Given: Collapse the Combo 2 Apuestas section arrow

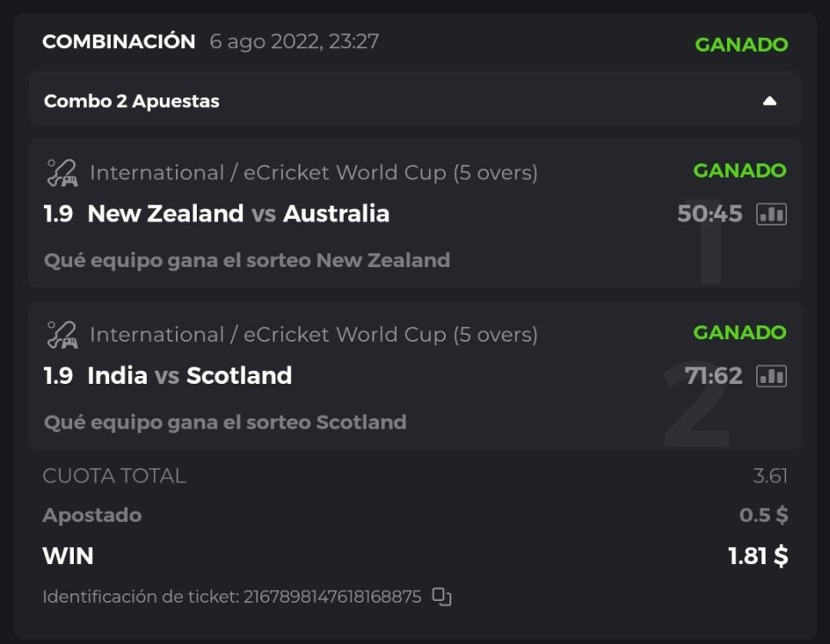Looking at the screenshot, I should point(769,101).
